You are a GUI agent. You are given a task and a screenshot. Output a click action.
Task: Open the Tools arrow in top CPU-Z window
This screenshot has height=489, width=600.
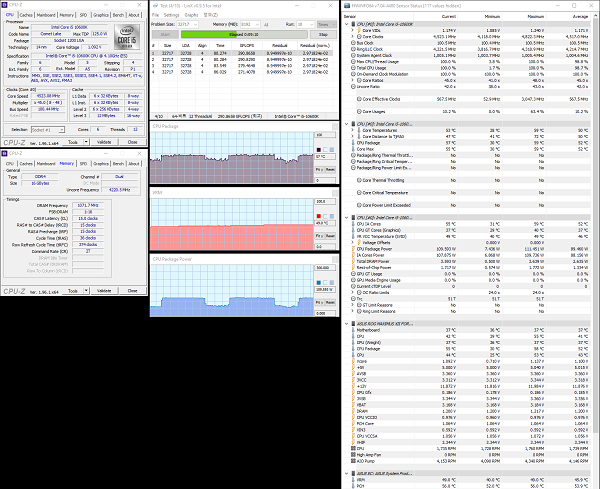[86, 142]
